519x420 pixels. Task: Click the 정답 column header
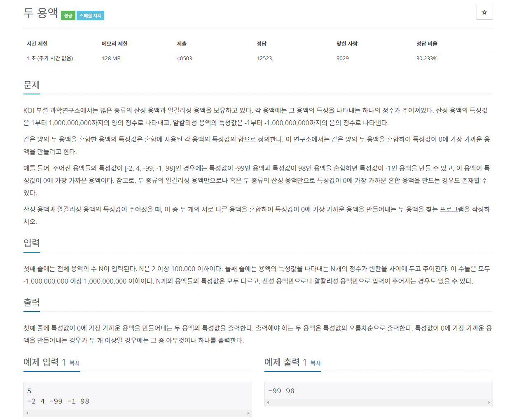pyautogui.click(x=262, y=44)
